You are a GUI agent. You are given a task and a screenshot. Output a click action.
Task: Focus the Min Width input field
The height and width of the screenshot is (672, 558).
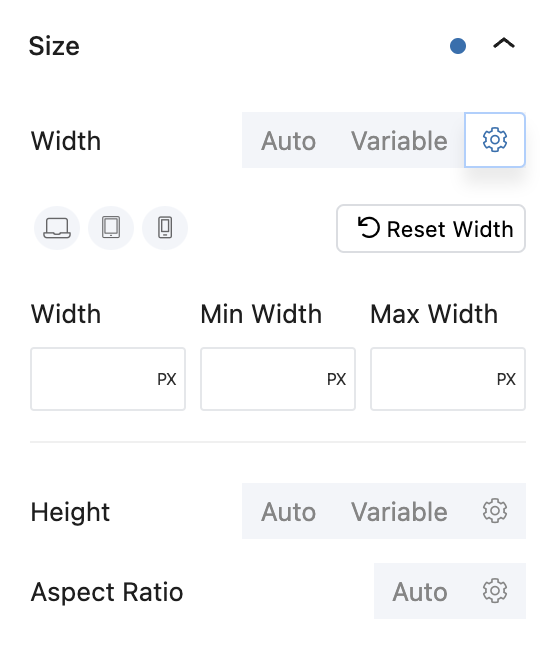(x=278, y=379)
